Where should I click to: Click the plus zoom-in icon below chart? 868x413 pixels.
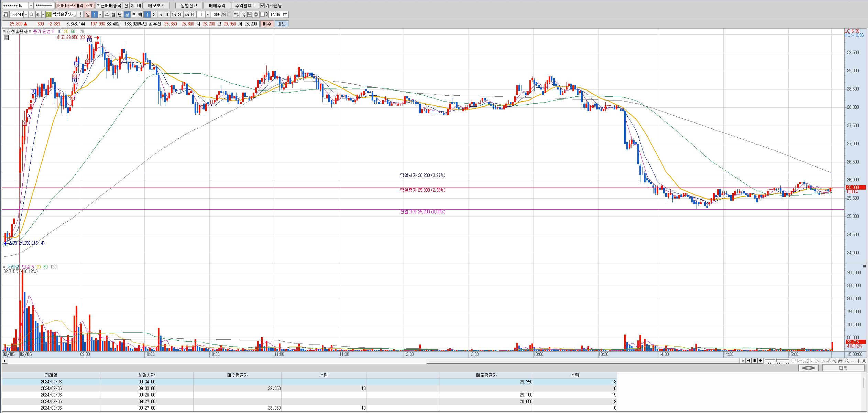tap(858, 361)
